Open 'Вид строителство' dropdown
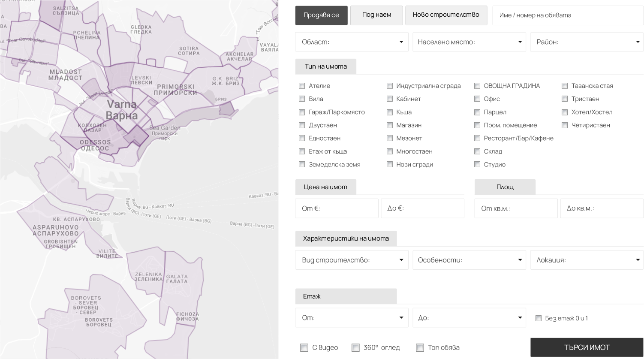This screenshot has width=644, height=359. click(352, 260)
